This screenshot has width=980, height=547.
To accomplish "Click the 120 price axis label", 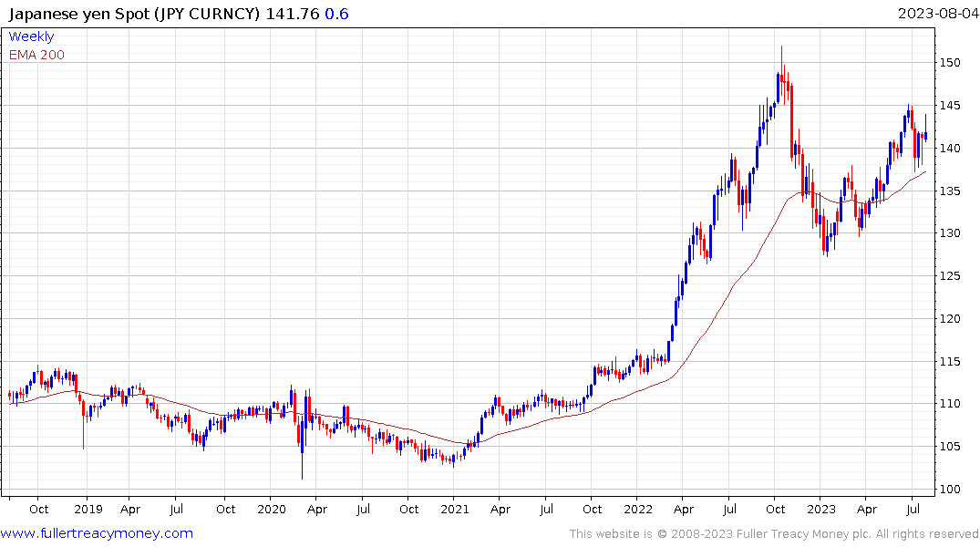I will [x=949, y=319].
